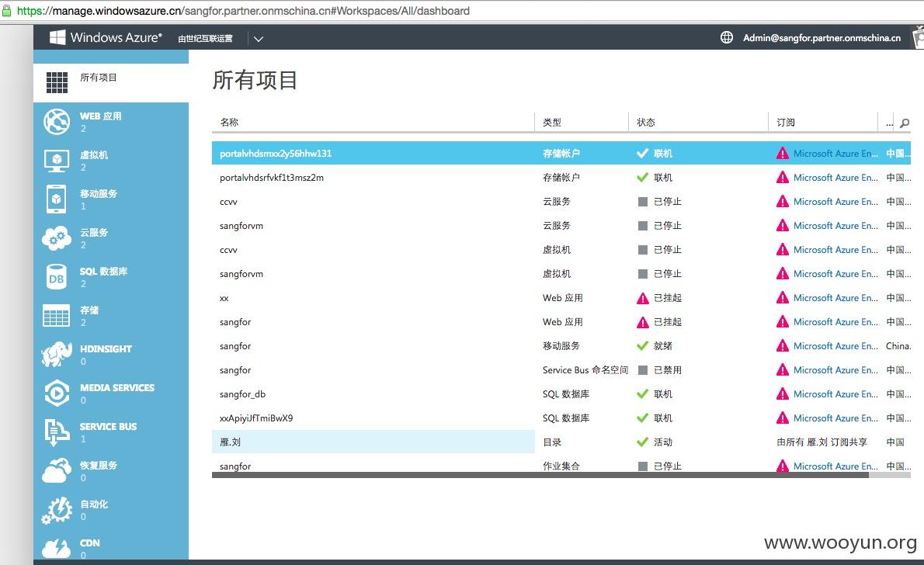Select the 自动化 gear lightning icon

[57, 510]
